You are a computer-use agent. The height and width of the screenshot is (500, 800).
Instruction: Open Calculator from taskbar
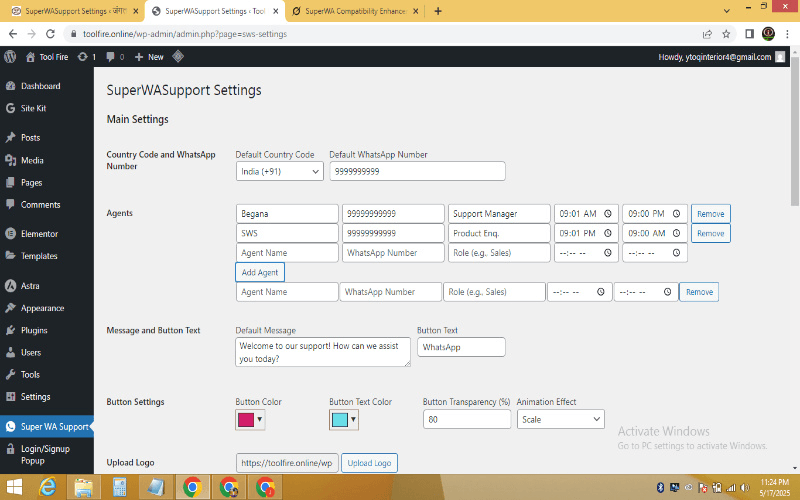[119, 488]
